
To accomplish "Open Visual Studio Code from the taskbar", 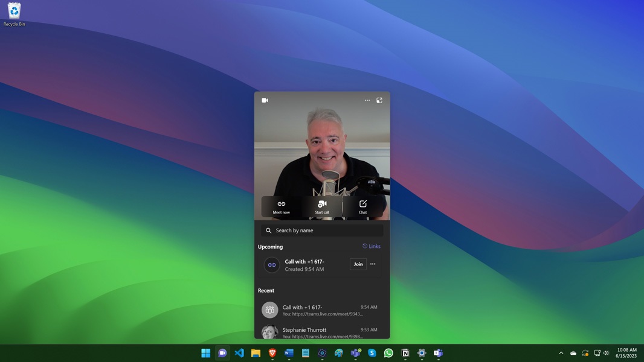I will click(x=239, y=353).
